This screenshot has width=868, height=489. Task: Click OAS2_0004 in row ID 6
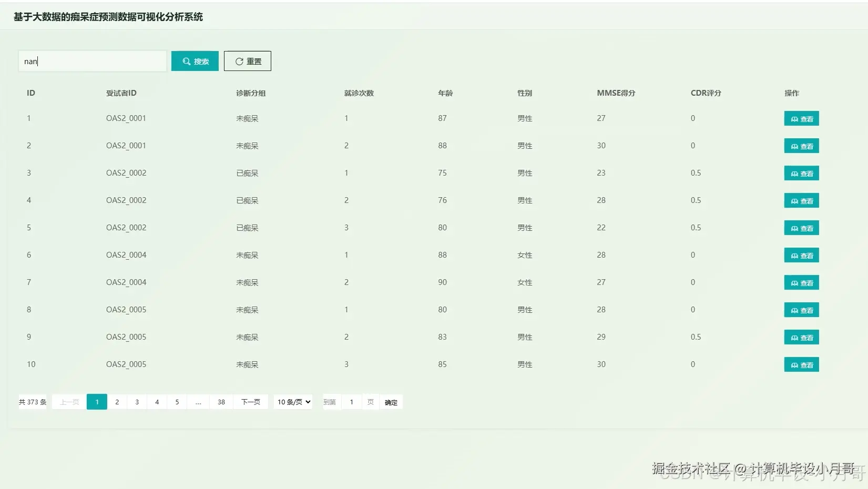[126, 255]
